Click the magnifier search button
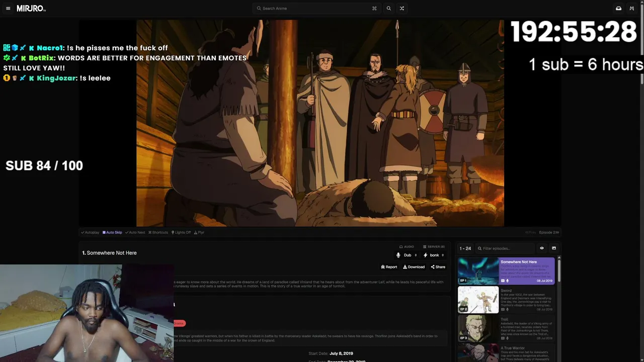The height and width of the screenshot is (362, 644). (x=388, y=9)
